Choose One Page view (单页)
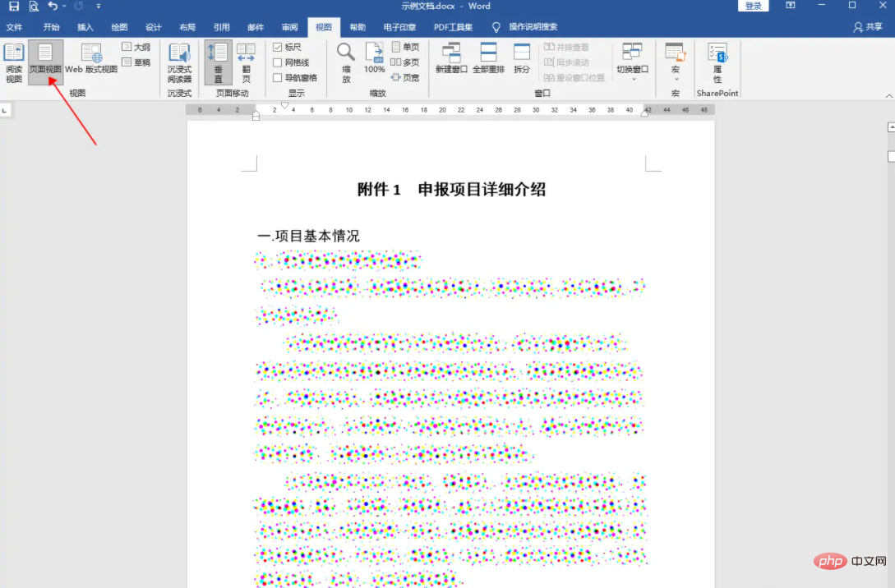 [405, 48]
